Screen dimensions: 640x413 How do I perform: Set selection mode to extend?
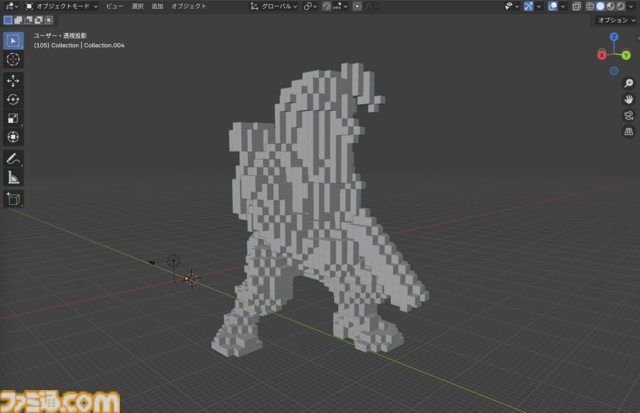(18, 20)
